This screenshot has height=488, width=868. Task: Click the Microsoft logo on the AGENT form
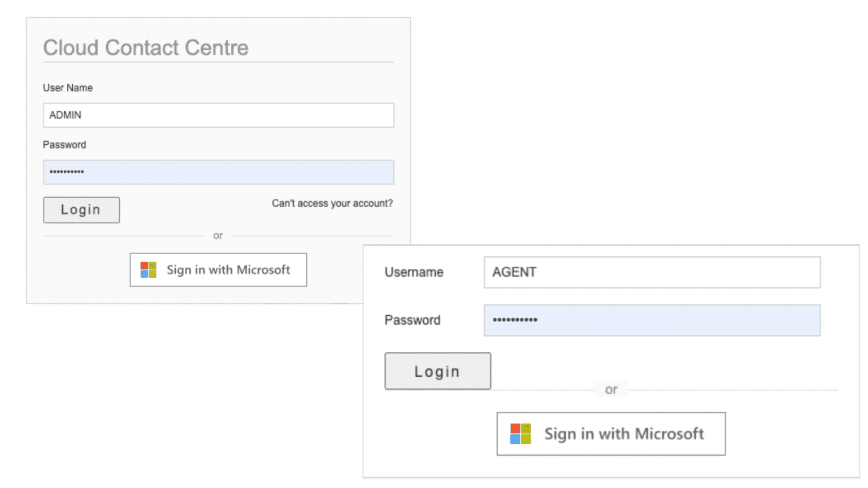[x=521, y=434]
